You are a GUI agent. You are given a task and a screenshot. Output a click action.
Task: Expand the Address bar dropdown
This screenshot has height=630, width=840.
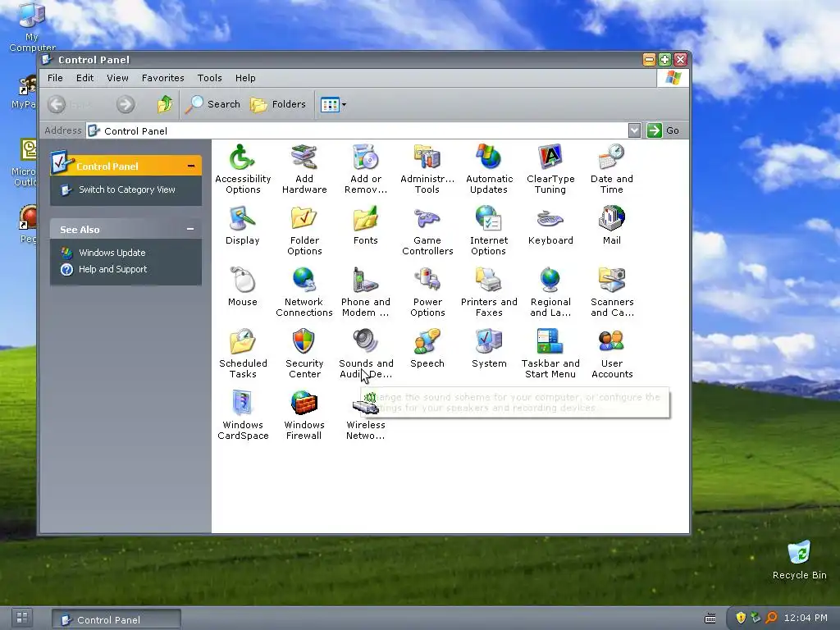click(x=634, y=130)
